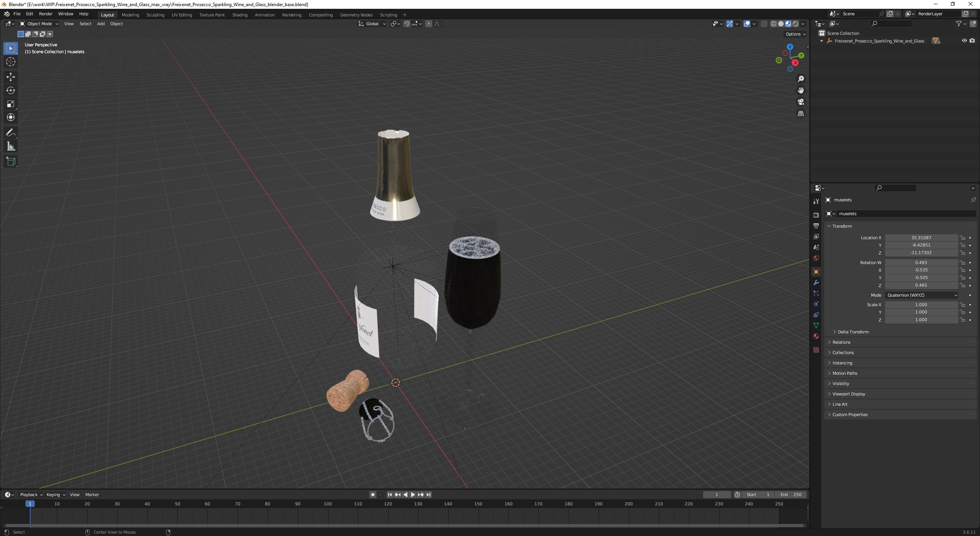The height and width of the screenshot is (536, 980).
Task: Expand the Custom Properties panel
Action: click(x=849, y=415)
